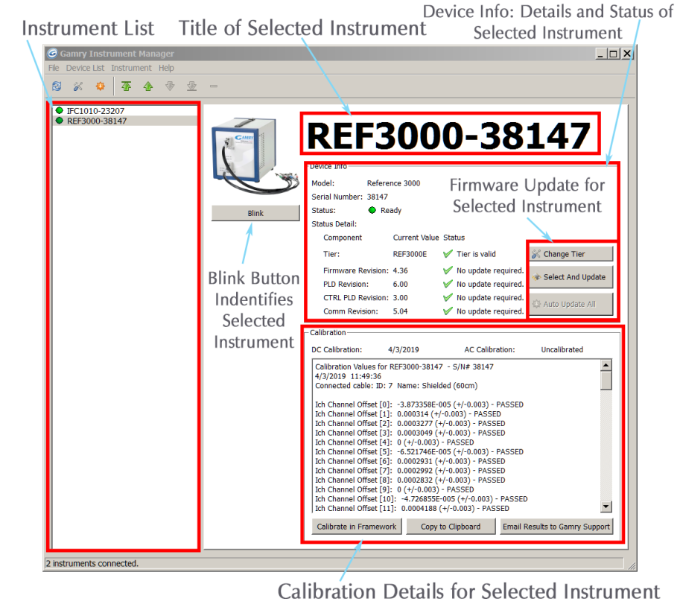This screenshot has width=680, height=616.
Task: Click the Connected cable: ID: 7 line
Action: [396, 386]
